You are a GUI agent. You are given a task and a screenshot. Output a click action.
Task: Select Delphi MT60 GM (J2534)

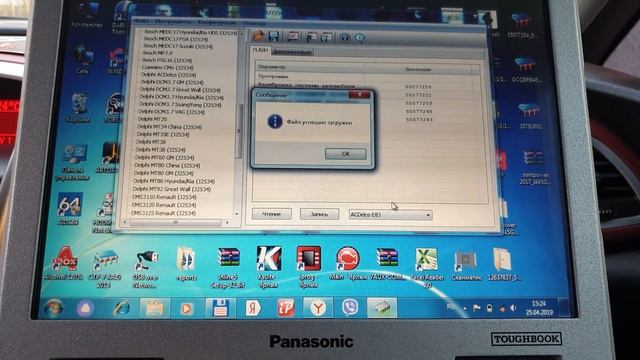click(x=164, y=158)
